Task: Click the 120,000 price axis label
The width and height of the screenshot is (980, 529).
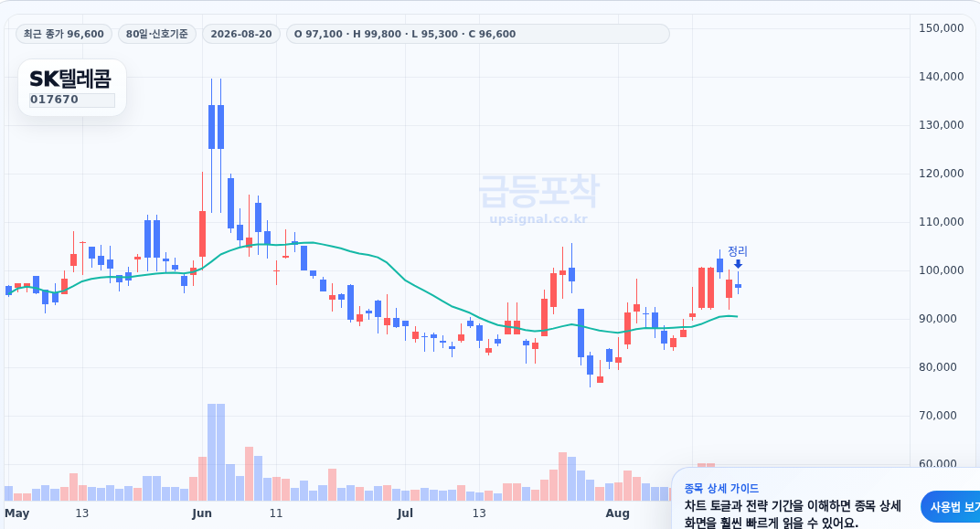Action: pyautogui.click(x=942, y=173)
